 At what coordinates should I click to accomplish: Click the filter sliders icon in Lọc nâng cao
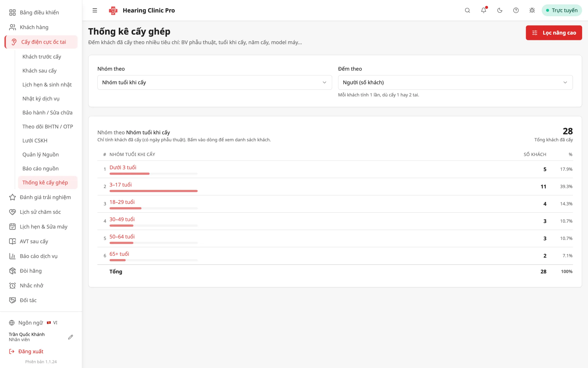pos(535,33)
